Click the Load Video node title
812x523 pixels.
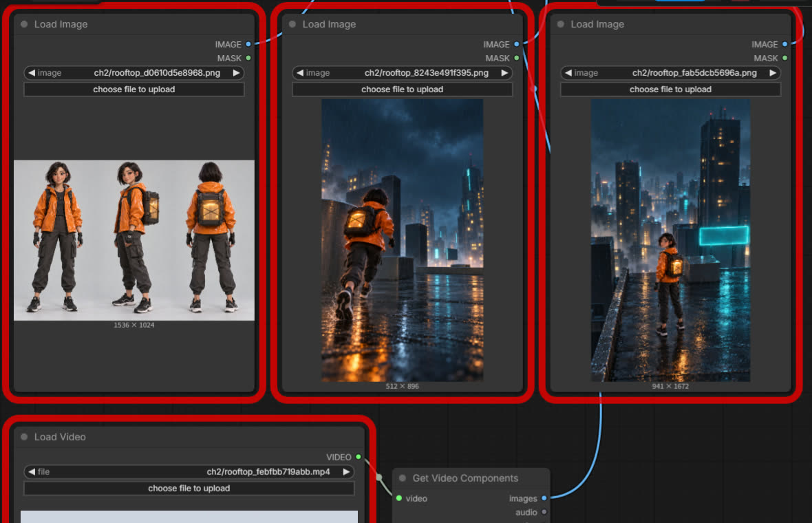tap(60, 437)
